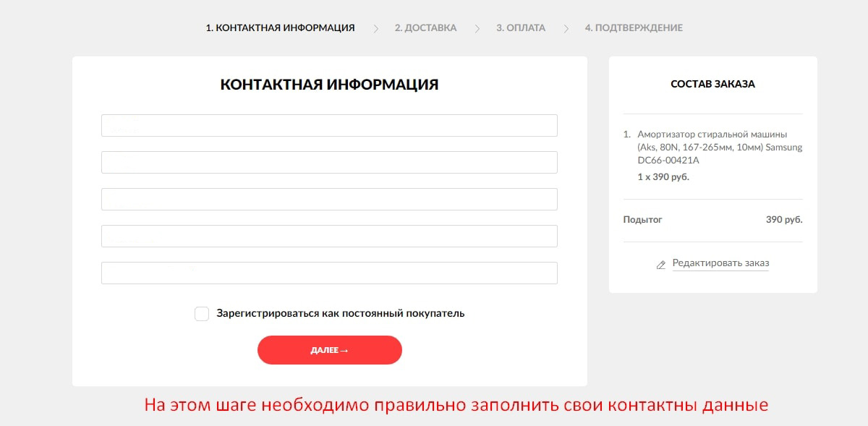Jump to step 4 Подтверждение
Viewport: 868px width, 426px height.
click(x=634, y=28)
